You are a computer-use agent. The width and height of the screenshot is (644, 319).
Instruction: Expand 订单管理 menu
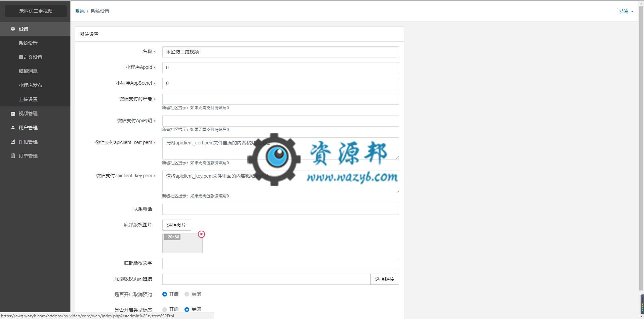tap(35, 156)
